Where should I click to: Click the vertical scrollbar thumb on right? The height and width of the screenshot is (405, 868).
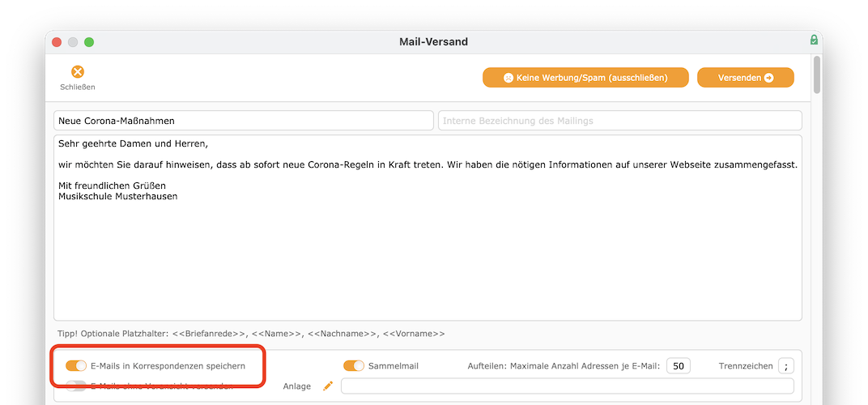pyautogui.click(x=817, y=75)
